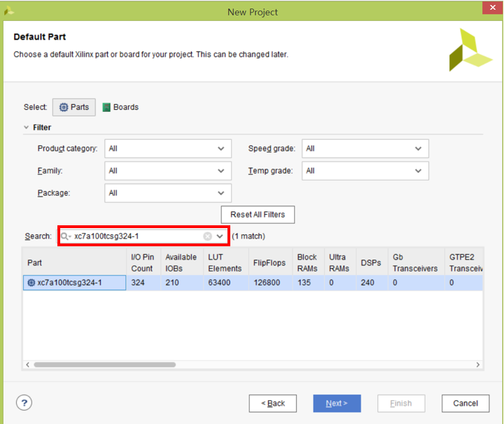Image resolution: width=504 pixels, height=424 pixels.
Task: Sort by FlipFlops column header
Action: pyautogui.click(x=271, y=262)
